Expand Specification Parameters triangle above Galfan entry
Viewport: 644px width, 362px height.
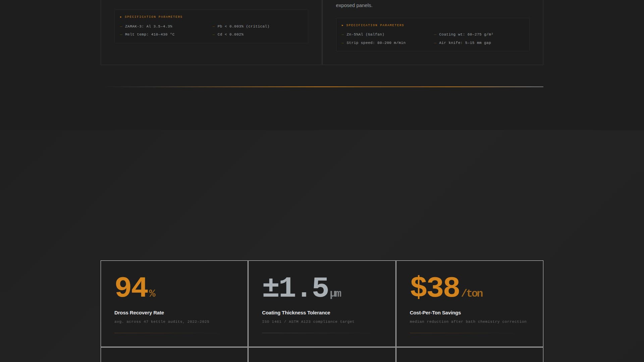click(x=342, y=25)
